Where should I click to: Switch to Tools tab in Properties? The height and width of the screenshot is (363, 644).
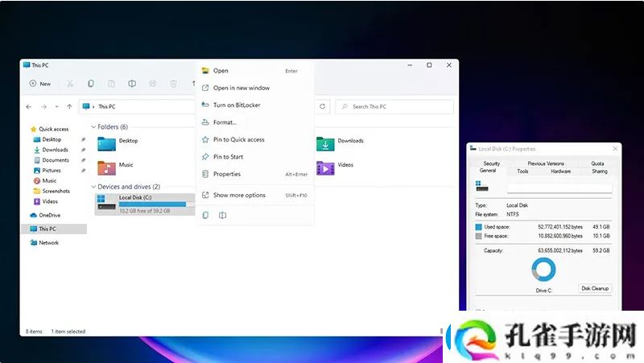point(522,171)
